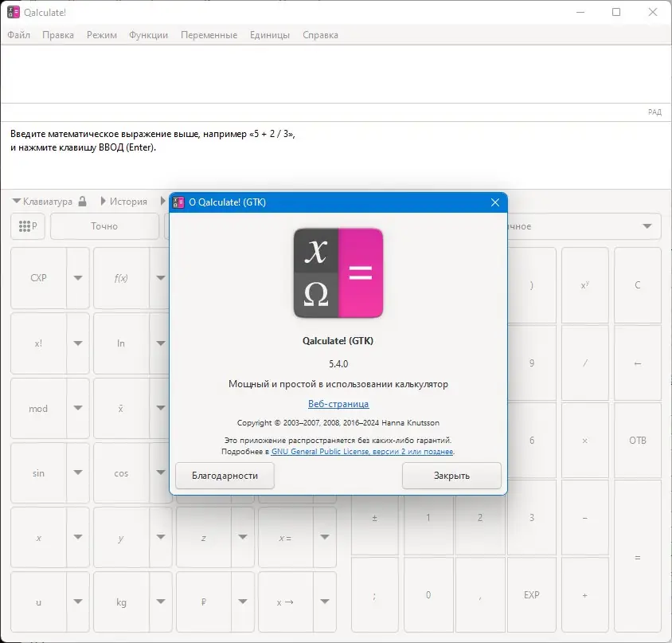This screenshot has height=643, width=672.
Task: Click the z variable button
Action: (204, 538)
